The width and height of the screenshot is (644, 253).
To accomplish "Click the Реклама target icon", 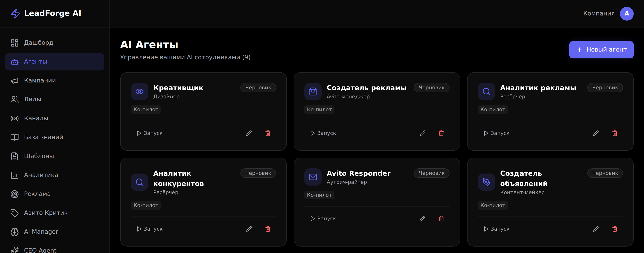I will coord(15,194).
